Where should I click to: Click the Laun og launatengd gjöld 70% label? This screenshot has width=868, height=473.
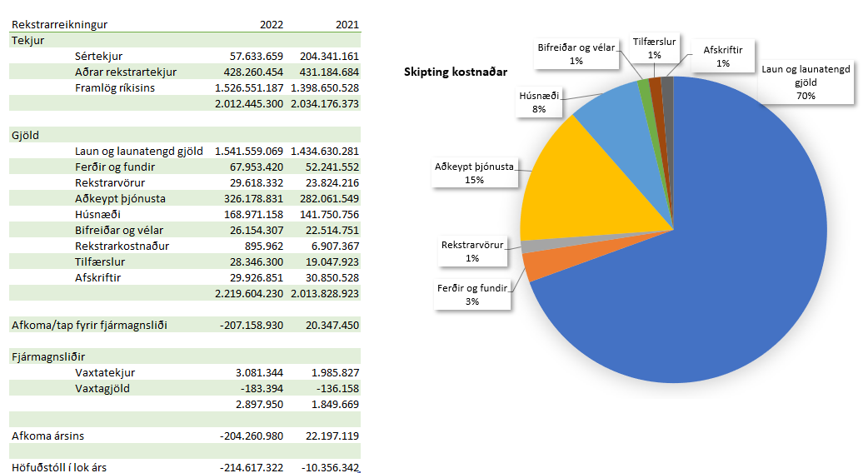pyautogui.click(x=806, y=82)
